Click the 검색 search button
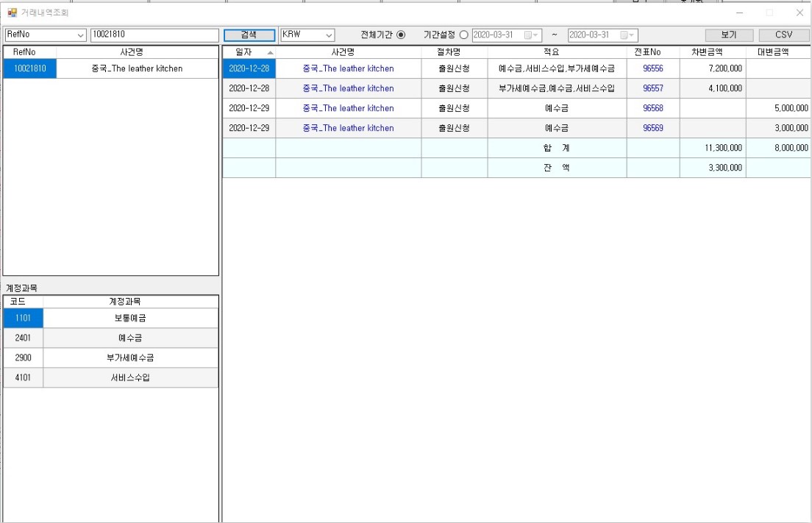Screen dimensions: 812x523 click(249, 35)
